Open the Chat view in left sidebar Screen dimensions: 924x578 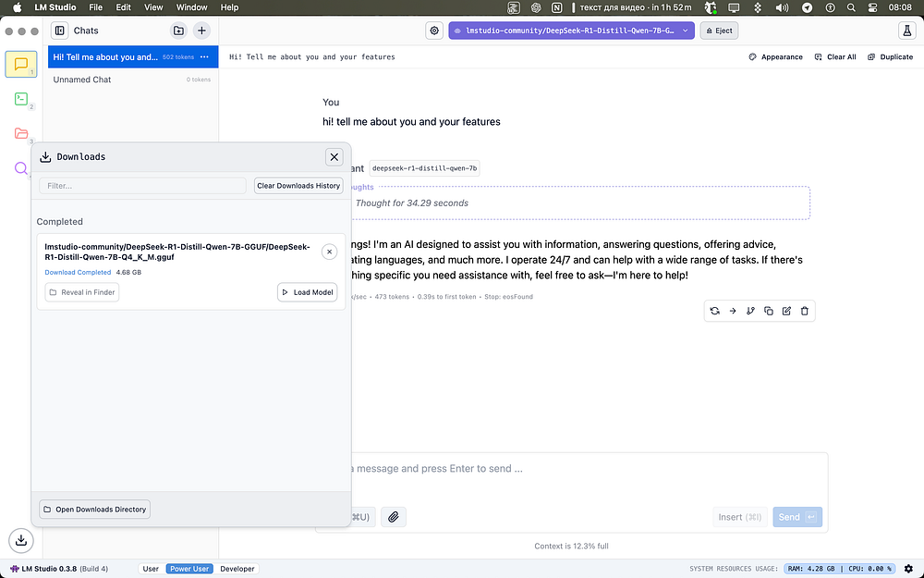coord(21,65)
